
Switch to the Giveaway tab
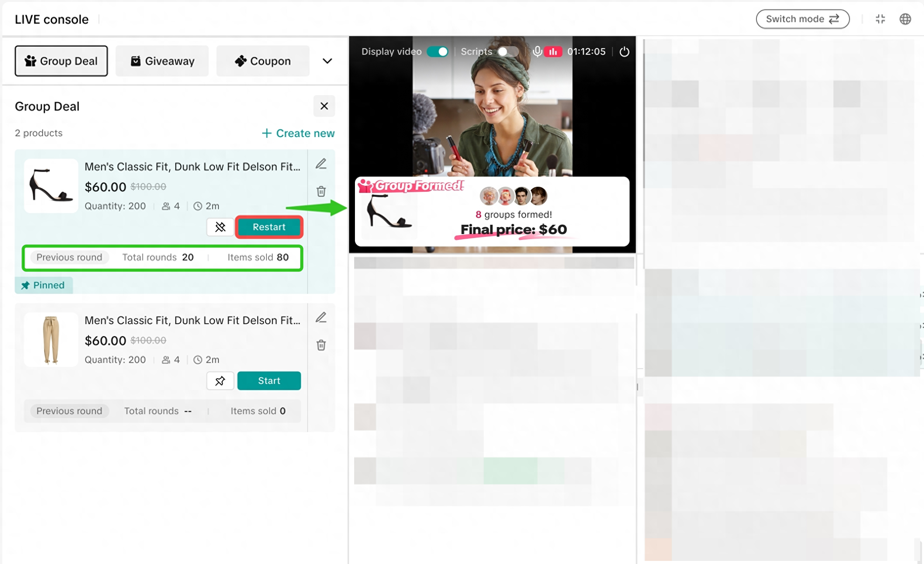pos(162,61)
